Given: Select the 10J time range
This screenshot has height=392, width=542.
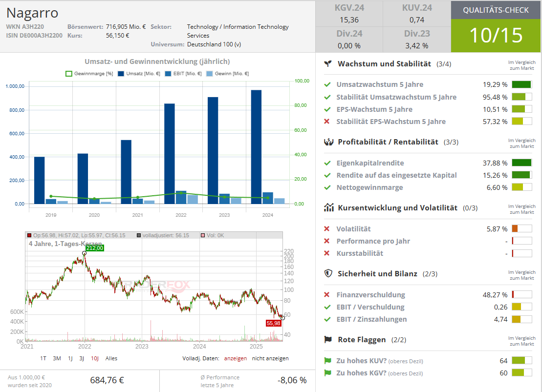Looking at the screenshot, I should pyautogui.click(x=95, y=358).
